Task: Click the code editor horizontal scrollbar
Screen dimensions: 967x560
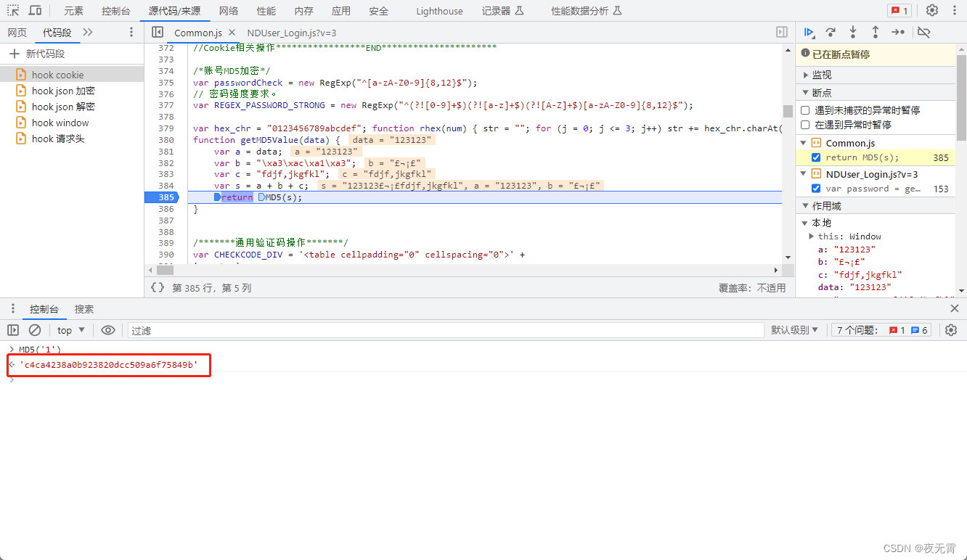Action: point(165,270)
